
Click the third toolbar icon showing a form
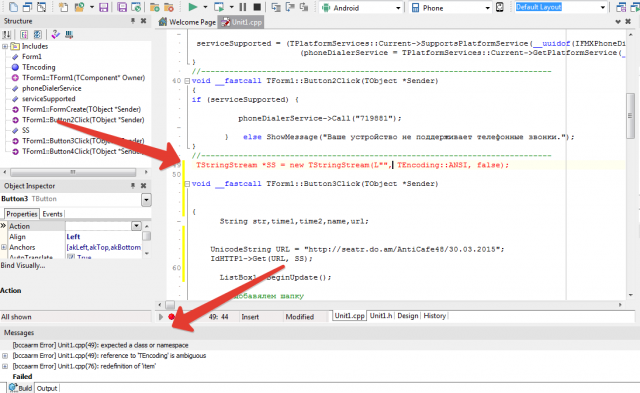[41, 7]
